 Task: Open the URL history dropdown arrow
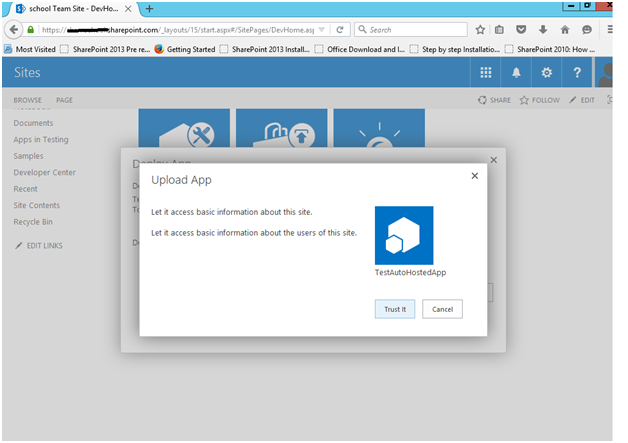321,30
